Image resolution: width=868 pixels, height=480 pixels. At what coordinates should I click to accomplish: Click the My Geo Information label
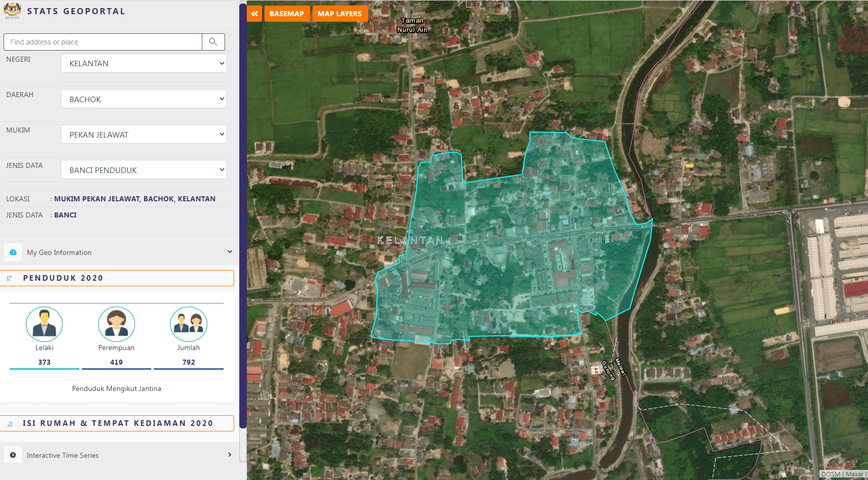click(x=59, y=252)
